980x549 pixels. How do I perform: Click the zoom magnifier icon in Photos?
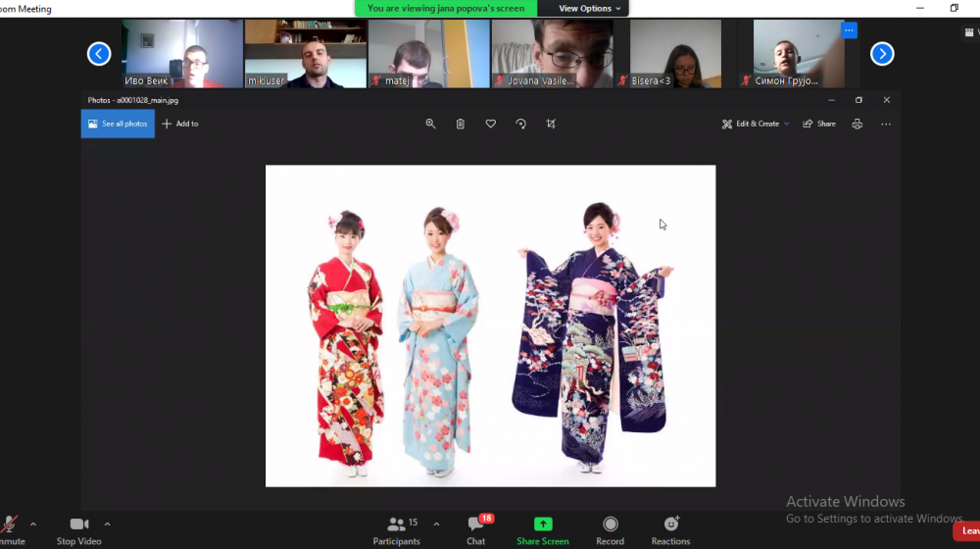coord(430,124)
